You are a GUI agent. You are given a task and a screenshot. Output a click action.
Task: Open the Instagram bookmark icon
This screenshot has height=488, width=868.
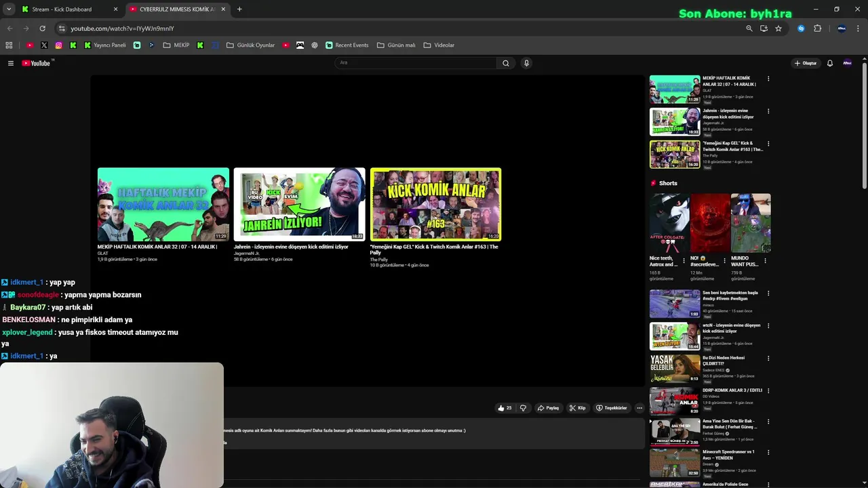click(58, 45)
